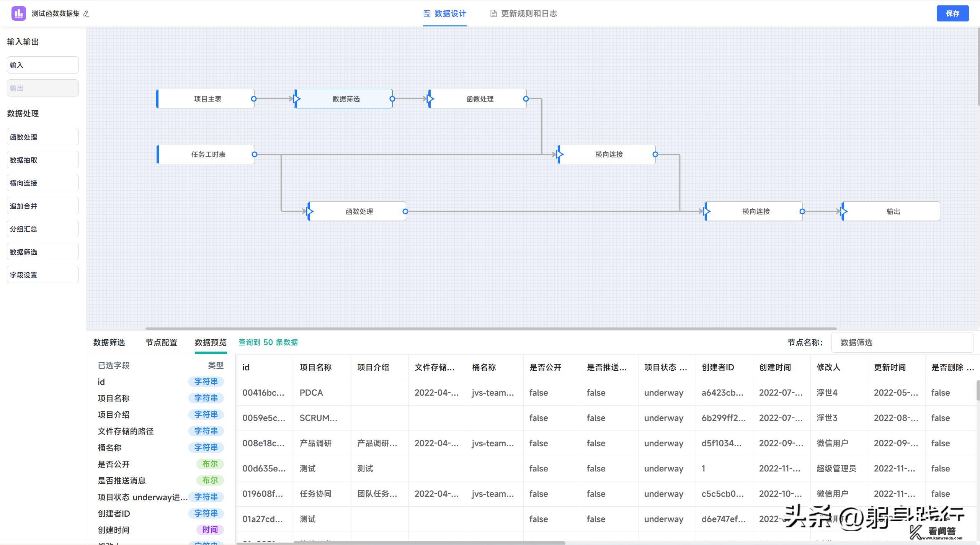Switch to 数据设计 tab
The height and width of the screenshot is (545, 980).
(x=445, y=14)
